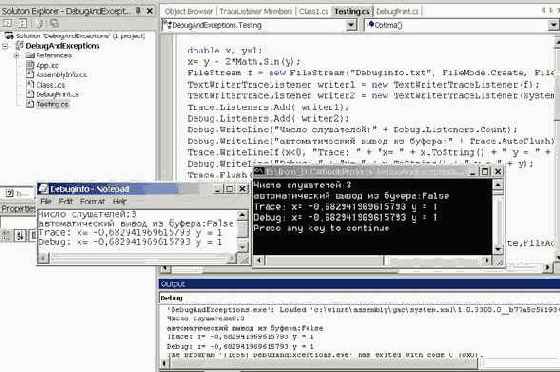Click console horizontal scrollbar right arrow

click(x=487, y=261)
